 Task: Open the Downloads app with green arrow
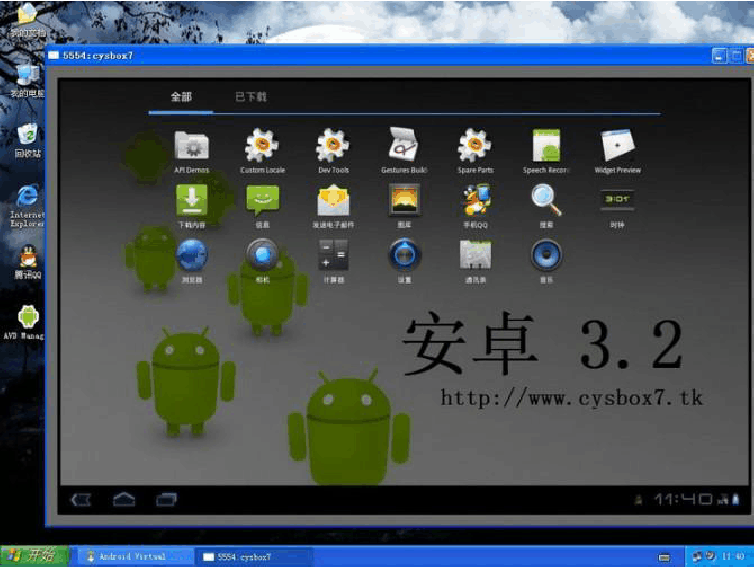click(x=191, y=206)
